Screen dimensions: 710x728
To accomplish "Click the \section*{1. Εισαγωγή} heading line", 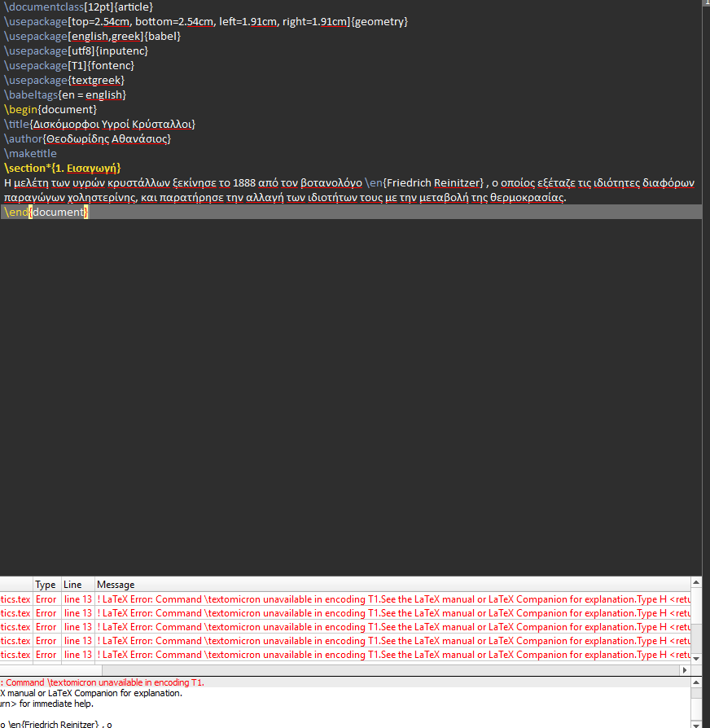I will point(61,168).
